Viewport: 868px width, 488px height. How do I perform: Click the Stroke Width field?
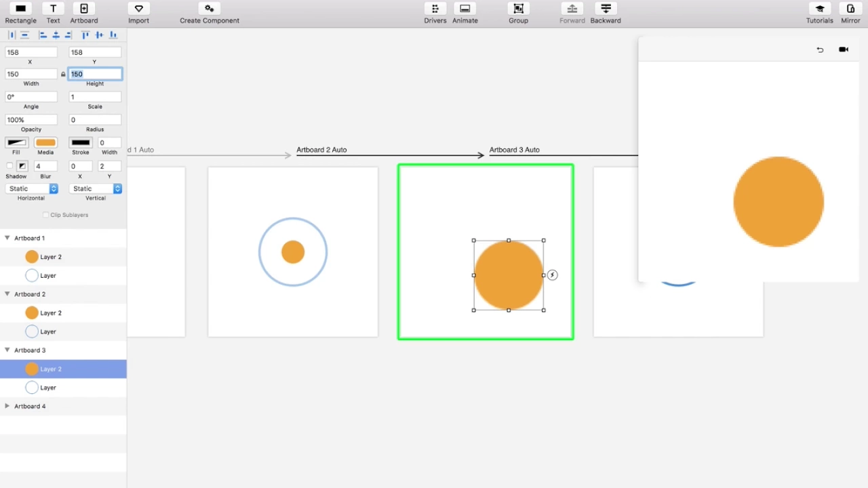tap(110, 142)
